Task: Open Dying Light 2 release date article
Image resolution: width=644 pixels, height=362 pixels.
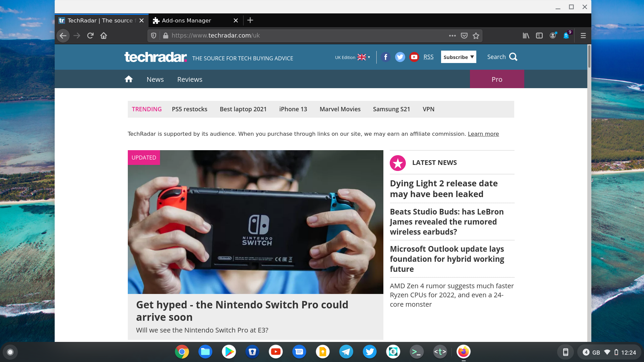Action: 444,189
